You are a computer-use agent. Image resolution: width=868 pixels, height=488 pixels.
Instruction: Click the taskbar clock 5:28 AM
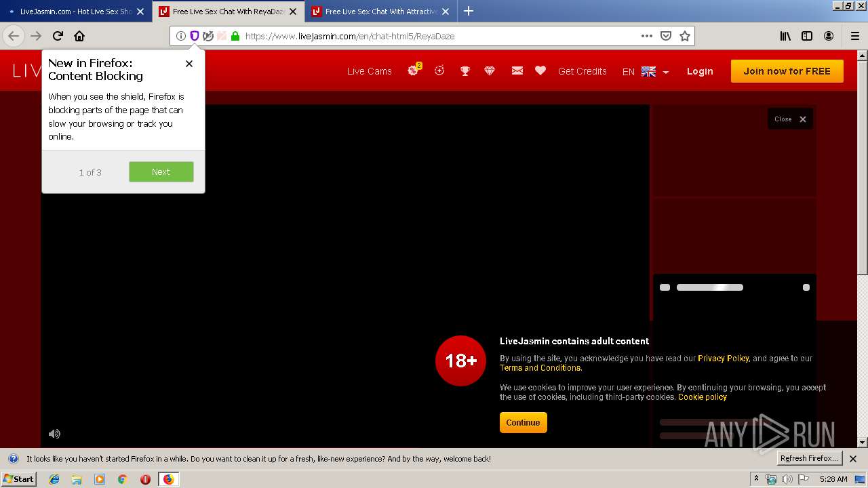[833, 479]
